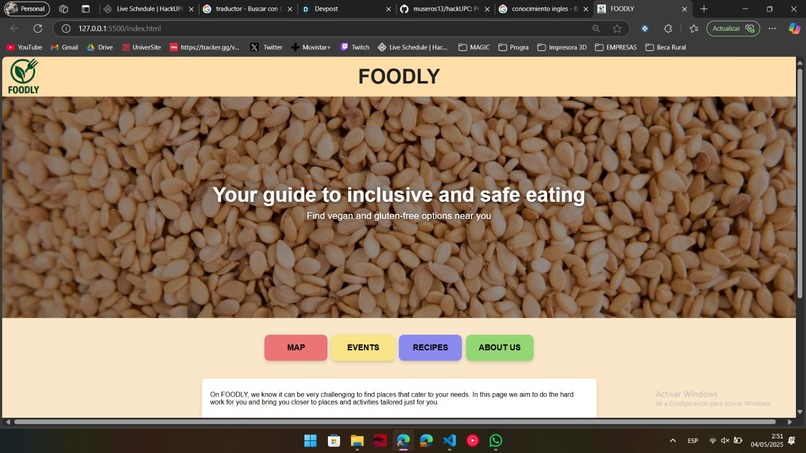Open the MAP page button
The height and width of the screenshot is (453, 806).
click(x=296, y=348)
